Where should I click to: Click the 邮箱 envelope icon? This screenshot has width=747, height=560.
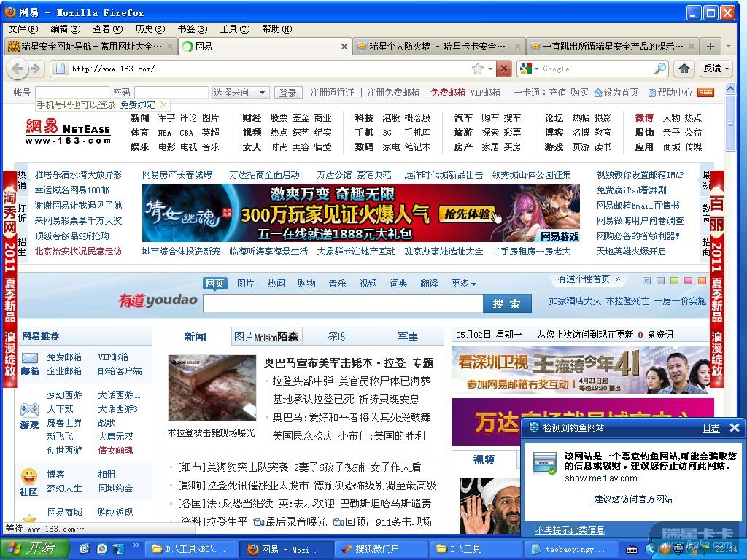point(29,358)
